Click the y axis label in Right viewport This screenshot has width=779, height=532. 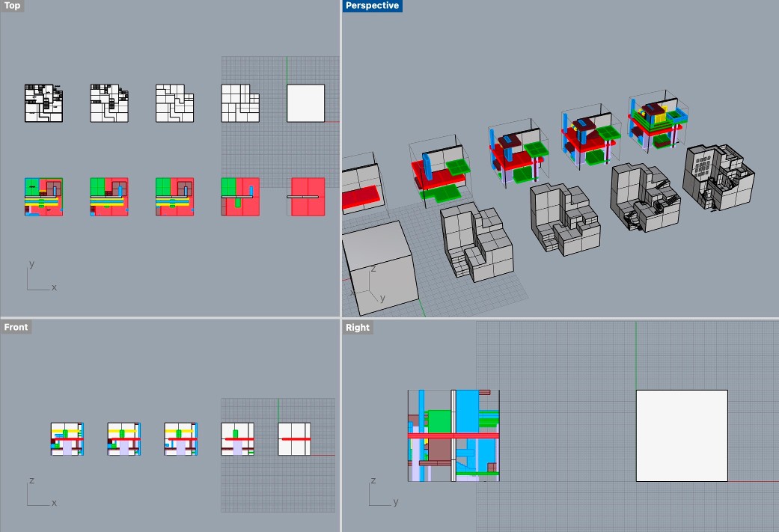394,504
